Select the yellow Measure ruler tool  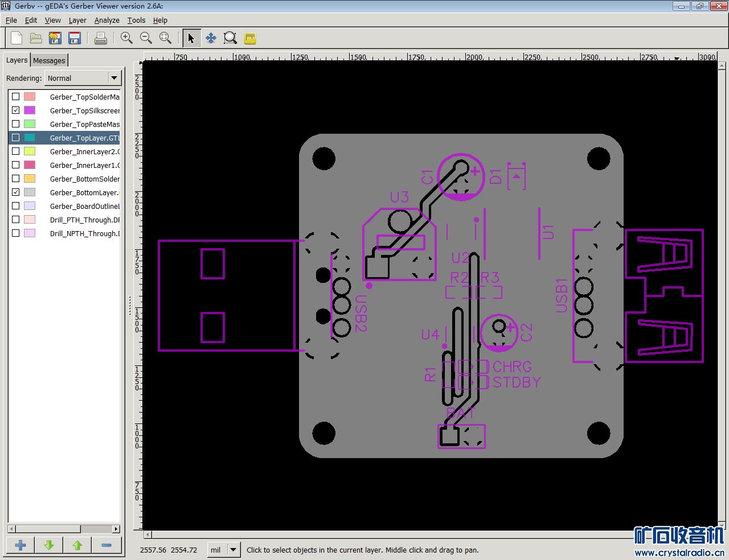249,38
